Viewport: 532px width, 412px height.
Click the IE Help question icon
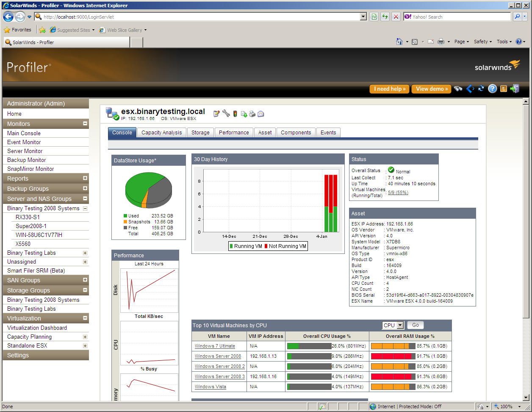[x=518, y=42]
